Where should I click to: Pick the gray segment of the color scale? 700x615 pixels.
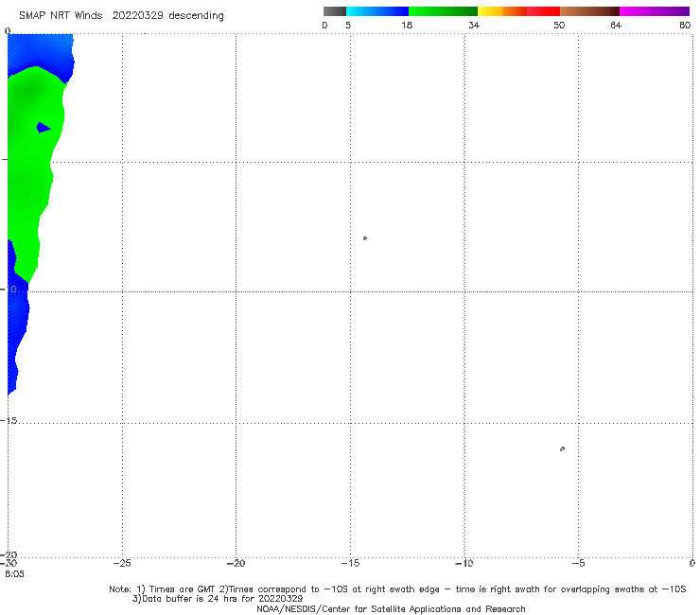(x=334, y=11)
